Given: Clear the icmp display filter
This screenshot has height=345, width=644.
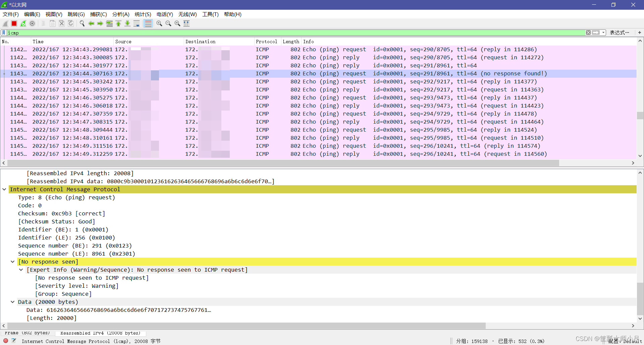Looking at the screenshot, I should click(x=588, y=32).
